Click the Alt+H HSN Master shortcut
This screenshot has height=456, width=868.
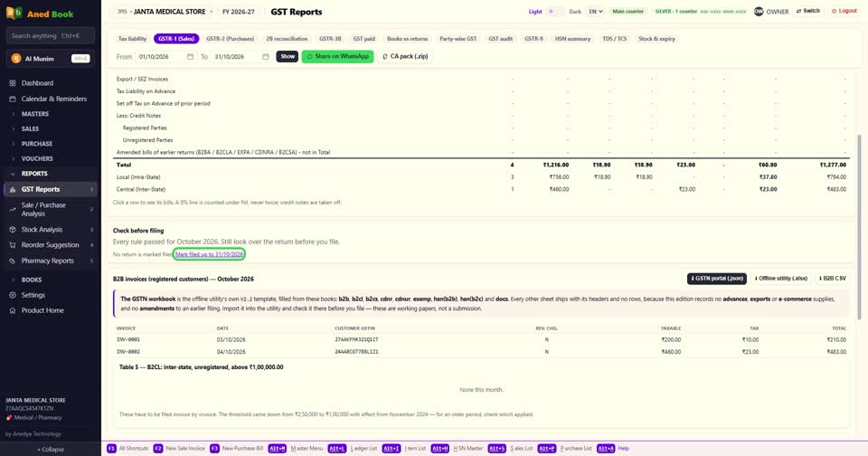pyautogui.click(x=457, y=449)
